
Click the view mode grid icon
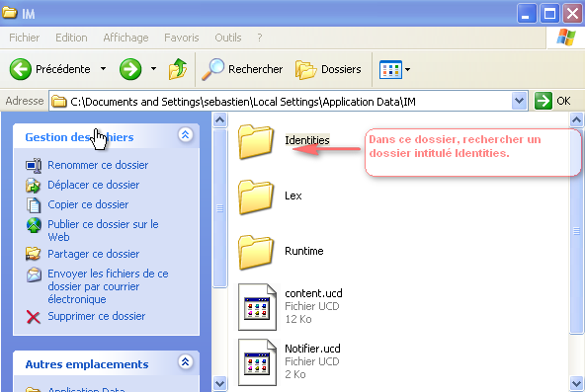click(x=390, y=70)
